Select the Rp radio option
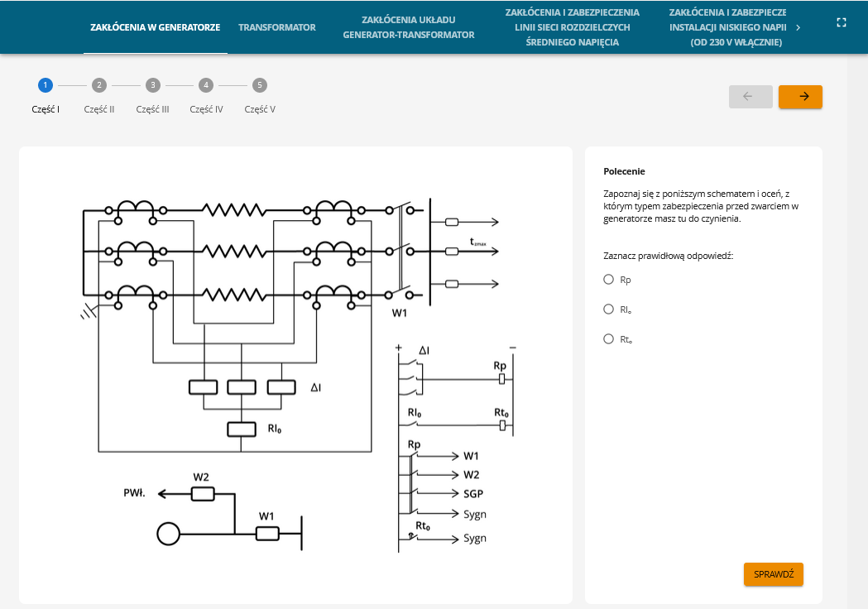This screenshot has width=868, height=609. [x=608, y=280]
